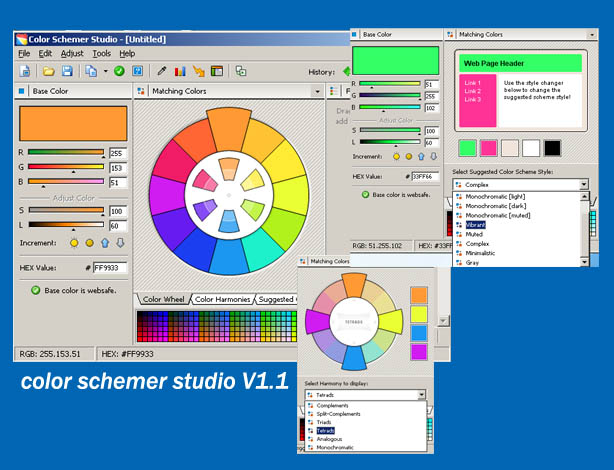The height and width of the screenshot is (470, 614).
Task: Open the Help menu
Action: 127,53
